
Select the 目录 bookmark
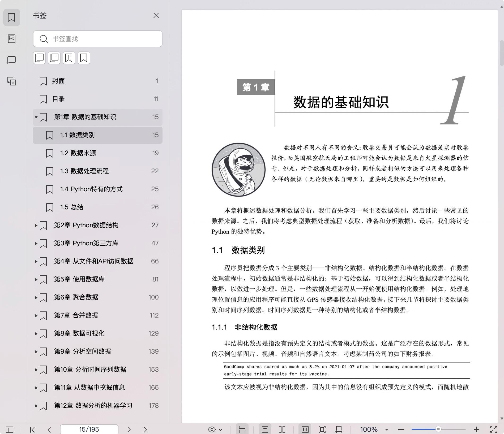[98, 99]
